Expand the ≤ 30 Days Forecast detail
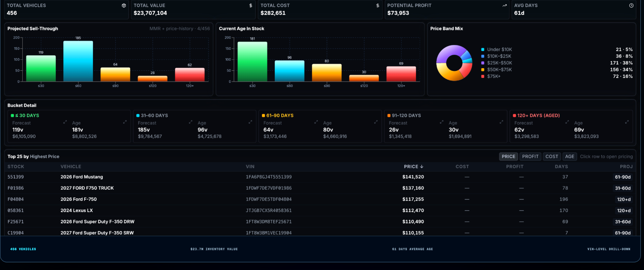This screenshot has height=270, width=644. coord(65,122)
